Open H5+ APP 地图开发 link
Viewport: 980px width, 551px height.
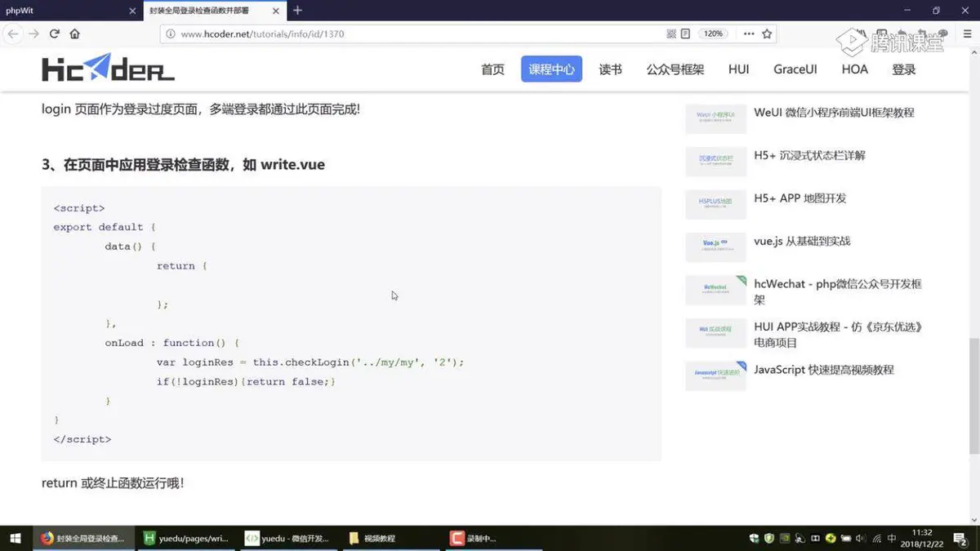pos(800,198)
